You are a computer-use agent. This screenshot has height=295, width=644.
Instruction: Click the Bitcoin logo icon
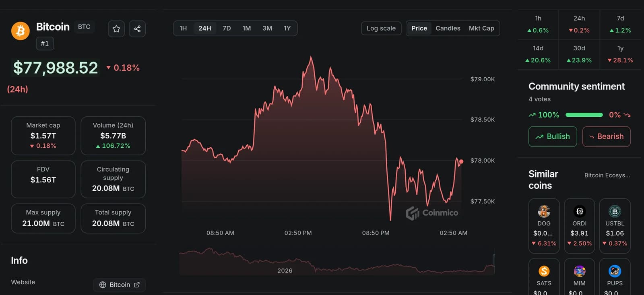pos(20,31)
